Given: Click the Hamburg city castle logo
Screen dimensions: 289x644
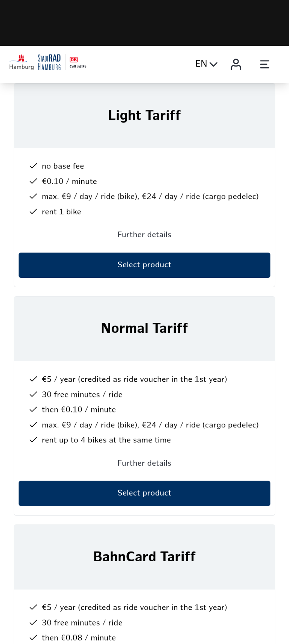Looking at the screenshot, I should click(21, 62).
